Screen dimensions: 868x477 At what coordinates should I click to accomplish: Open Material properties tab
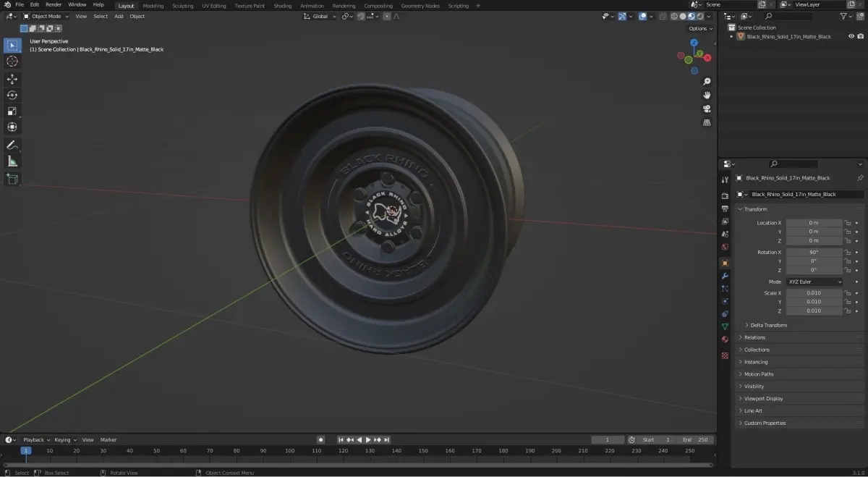[x=725, y=339]
